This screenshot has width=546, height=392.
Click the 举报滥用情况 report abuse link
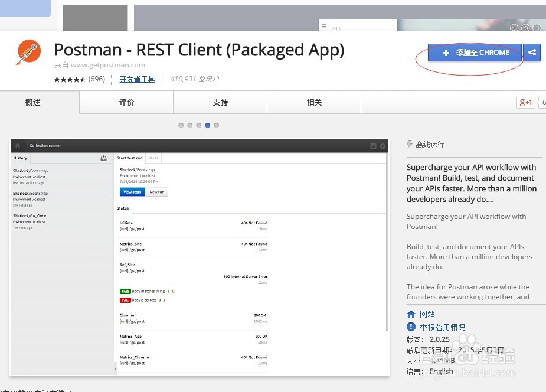442,327
